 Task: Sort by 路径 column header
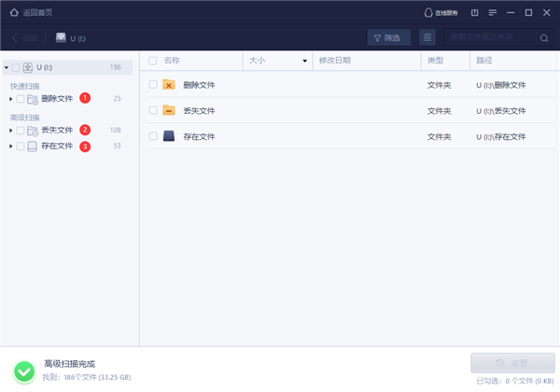(x=484, y=61)
